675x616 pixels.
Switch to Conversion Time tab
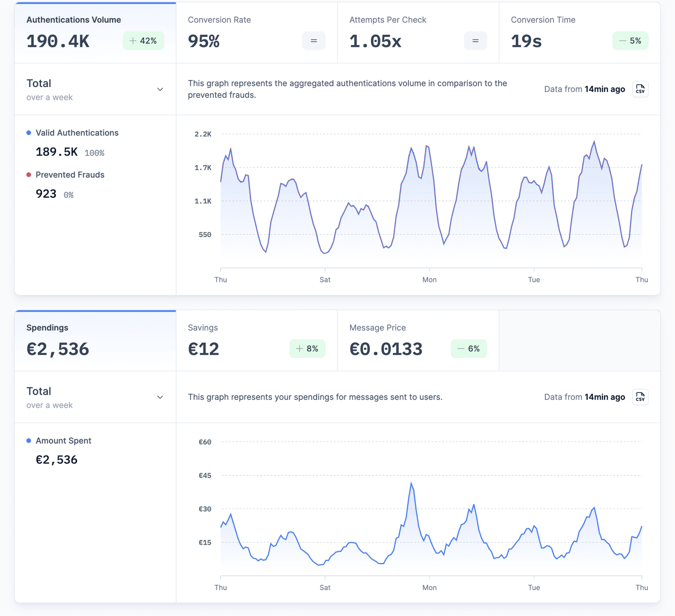pos(579,33)
